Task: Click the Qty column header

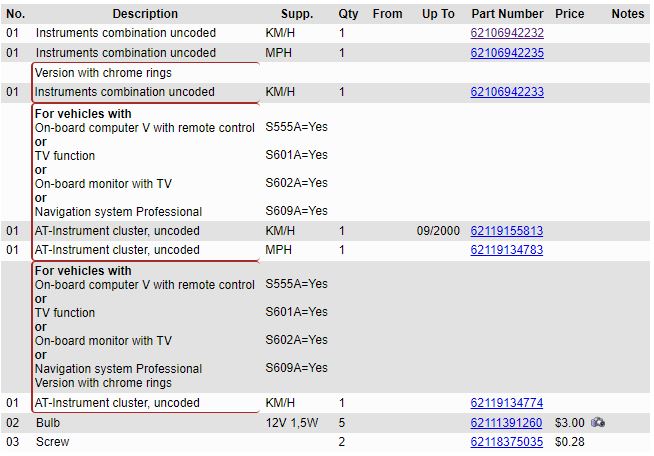Action: click(x=348, y=14)
